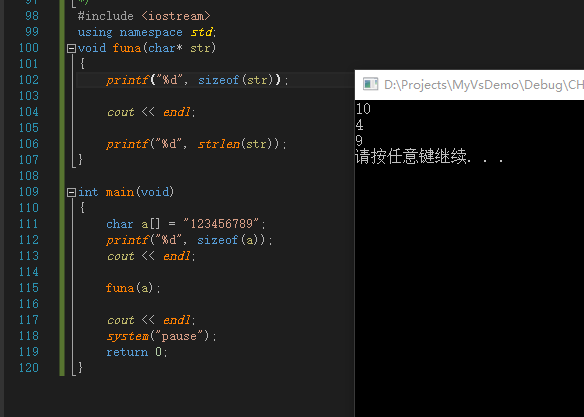The height and width of the screenshot is (417, 584).
Task: Click line number 102
Action: [29, 80]
